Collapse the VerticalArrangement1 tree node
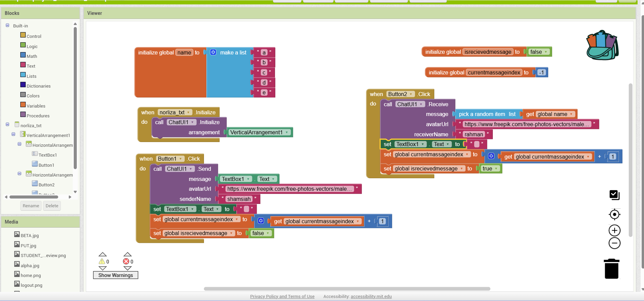Image resolution: width=644 pixels, height=301 pixels. pyautogui.click(x=14, y=134)
